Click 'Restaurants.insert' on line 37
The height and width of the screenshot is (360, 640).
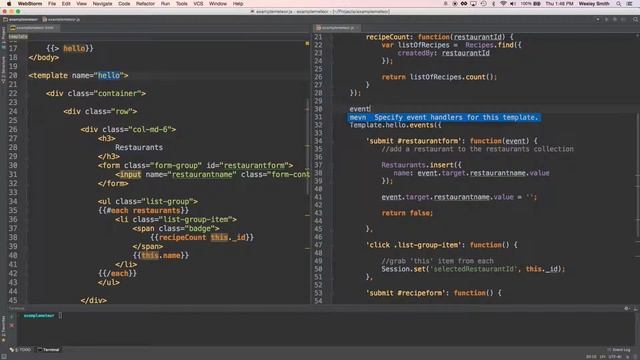click(417, 165)
